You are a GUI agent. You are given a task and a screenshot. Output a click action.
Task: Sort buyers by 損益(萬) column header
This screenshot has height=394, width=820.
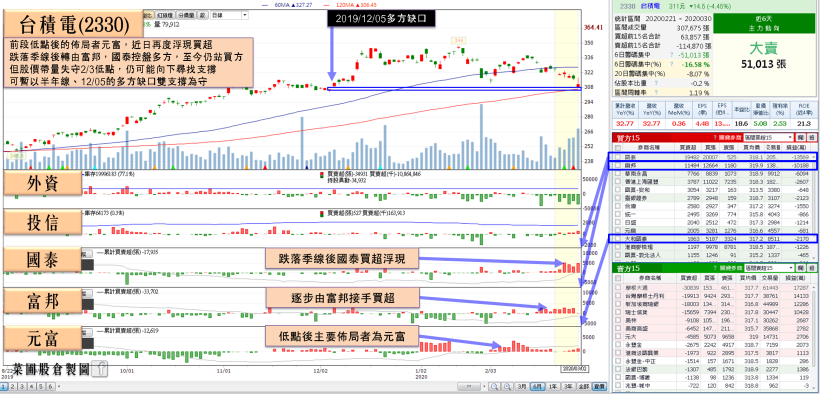click(796, 148)
